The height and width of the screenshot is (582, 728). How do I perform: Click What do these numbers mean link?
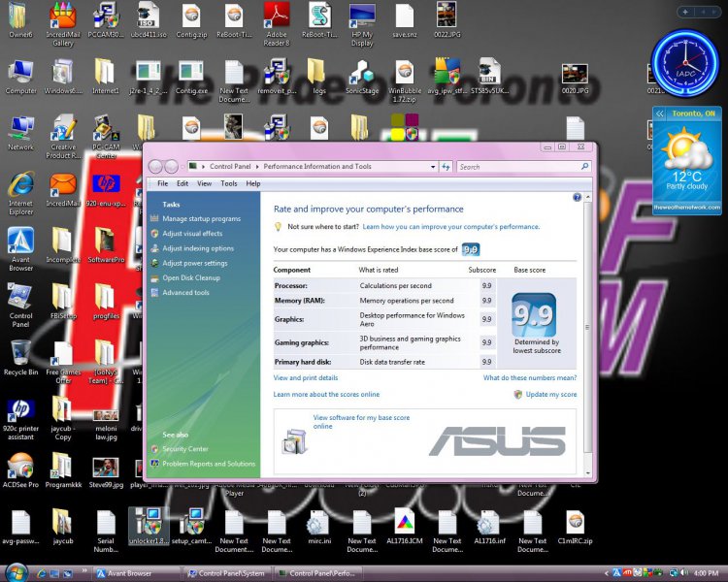[x=530, y=377]
